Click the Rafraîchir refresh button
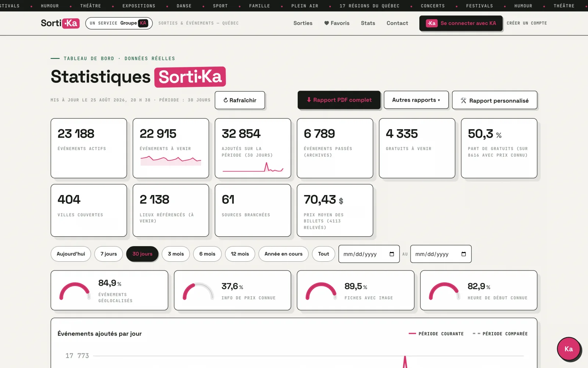Viewport: 588px width, 368px height. tap(240, 100)
